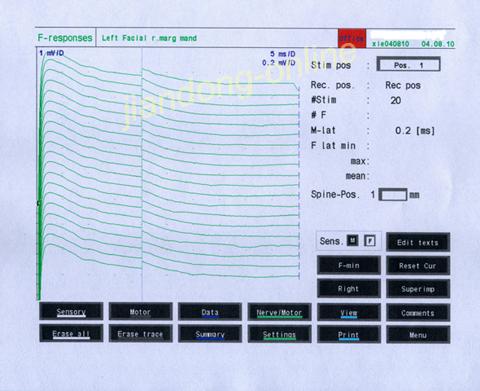Screen dimensions: 480x391
Task: Click the Erase trace button
Action: (140, 334)
